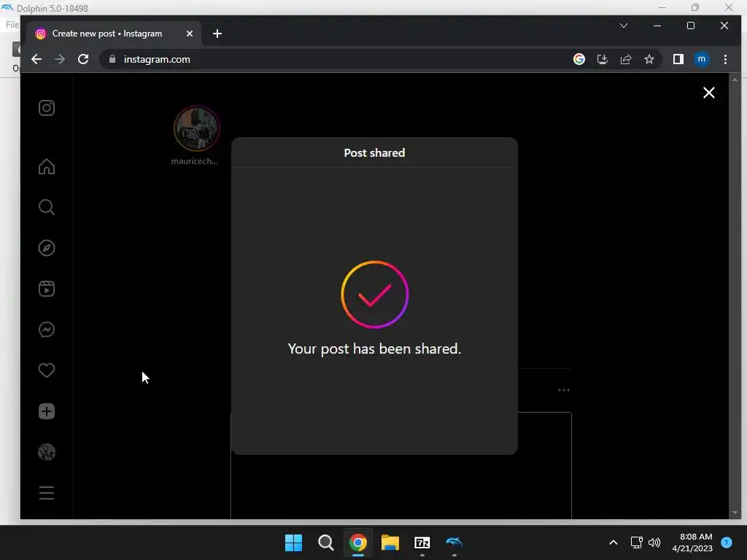This screenshot has height=560, width=747.
Task: Toggle Chrome side panel
Action: 678,59
